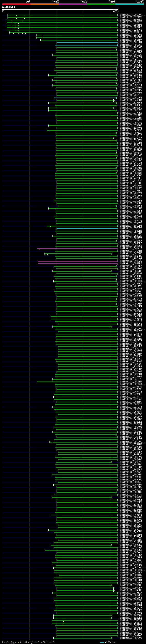Click the orange ~40% identity legend segment
This screenshot has height=644, width=146.
coord(45,4)
